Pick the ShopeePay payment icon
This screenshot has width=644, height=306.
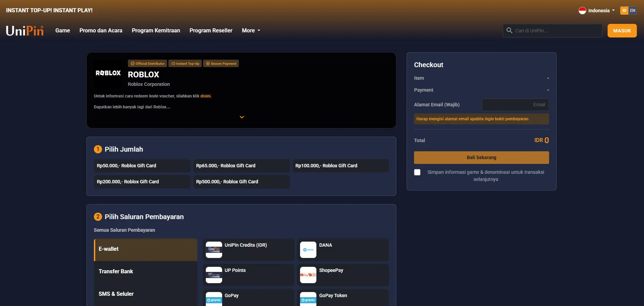click(x=308, y=275)
